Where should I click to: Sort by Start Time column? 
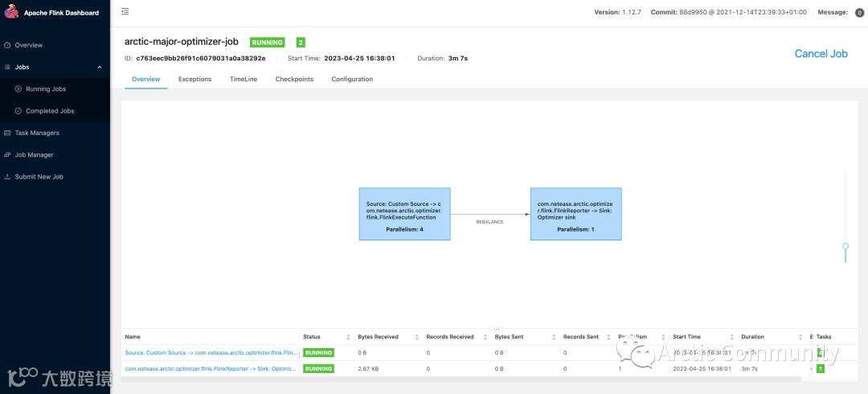732,337
